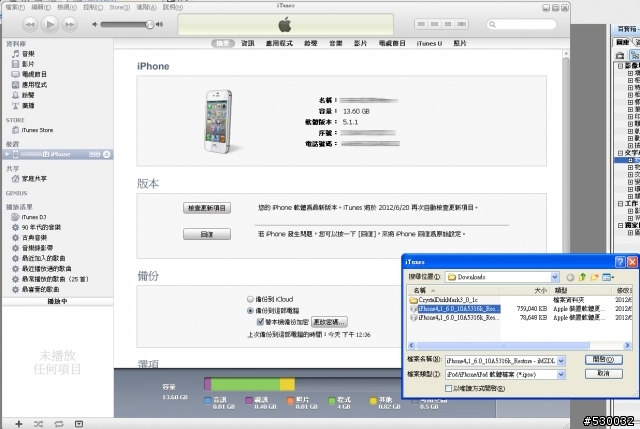Click the first list view button

click(421, 24)
